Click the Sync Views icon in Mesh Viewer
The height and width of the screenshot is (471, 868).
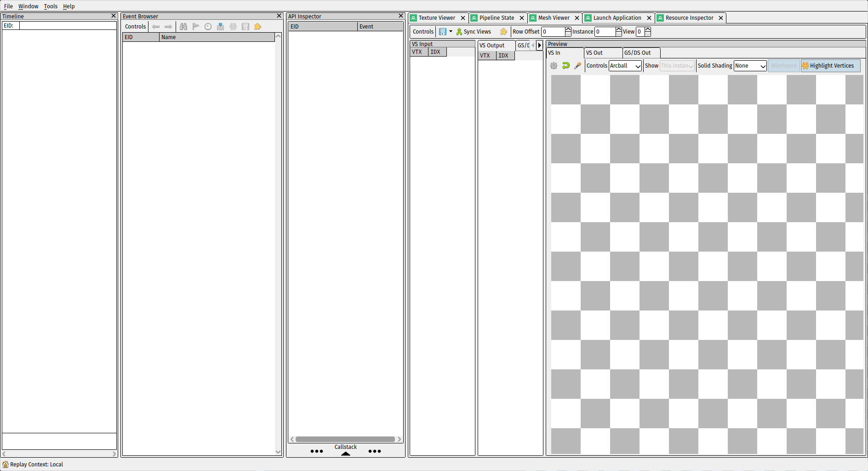(474, 31)
